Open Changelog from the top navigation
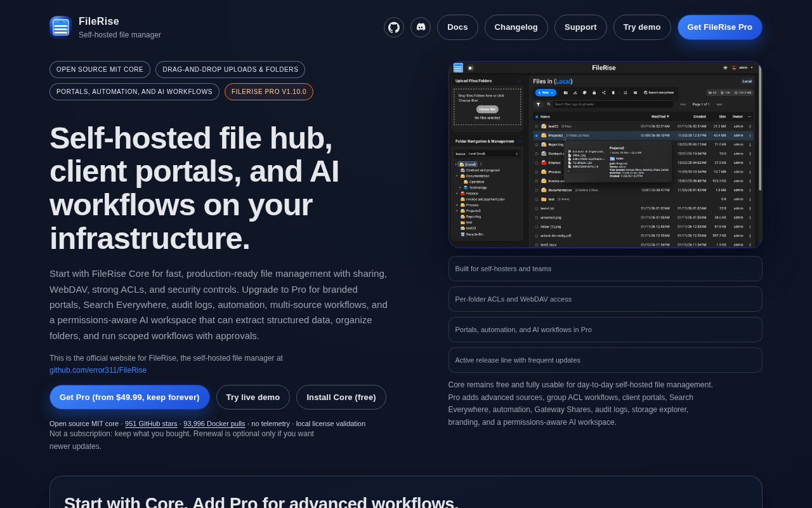The width and height of the screenshot is (812, 508). (x=516, y=27)
